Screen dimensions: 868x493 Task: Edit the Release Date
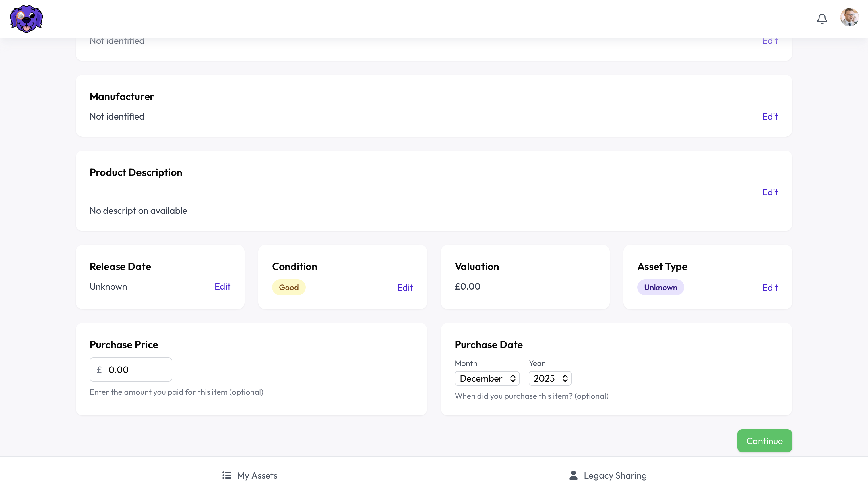[222, 286]
